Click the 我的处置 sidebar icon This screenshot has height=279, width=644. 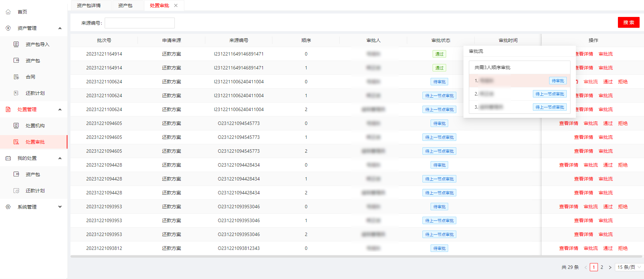[8, 158]
